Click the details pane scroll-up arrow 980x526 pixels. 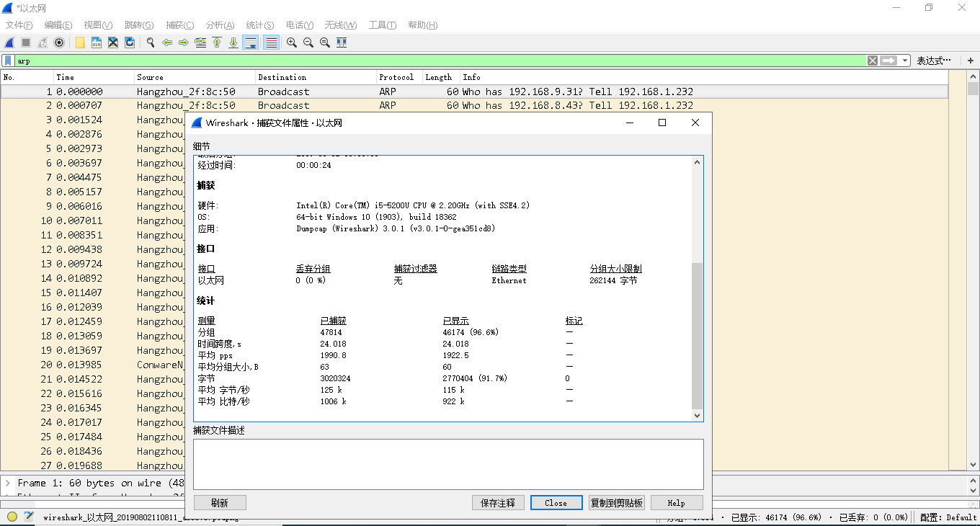coord(697,162)
